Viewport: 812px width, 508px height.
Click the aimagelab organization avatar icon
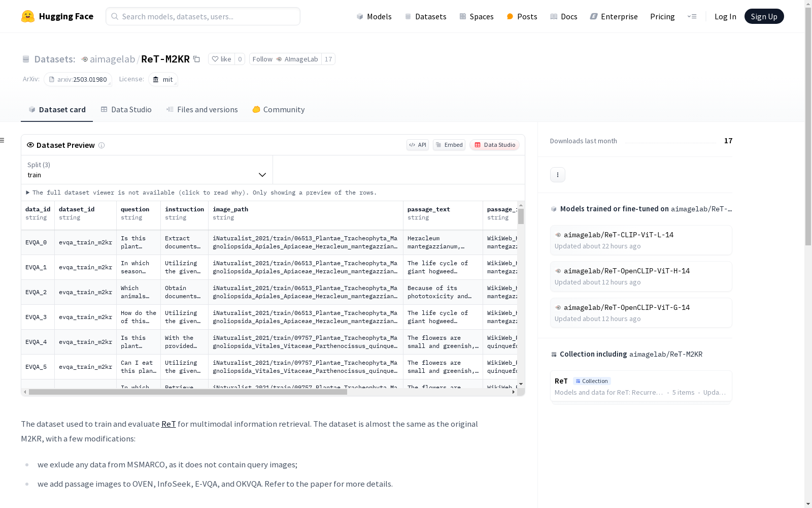[85, 59]
